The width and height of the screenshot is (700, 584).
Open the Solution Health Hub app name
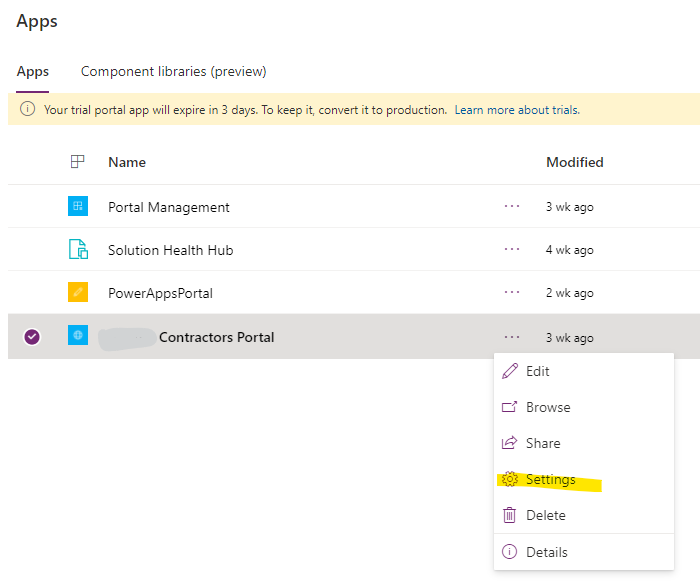[171, 250]
